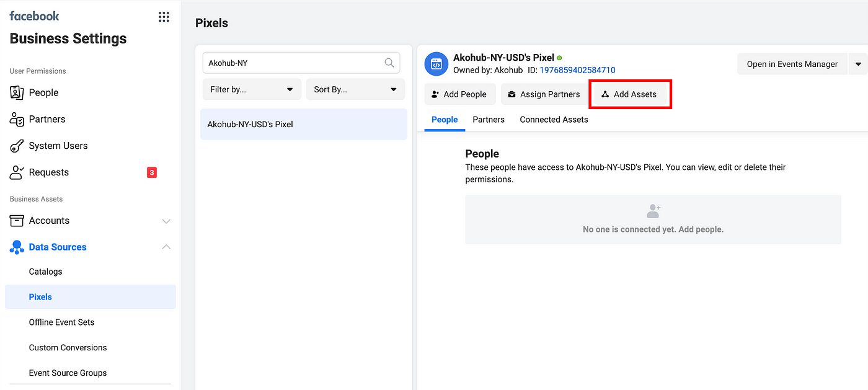Screen dimensions: 868x390
Task: Click the Partners handshake icon
Action: tap(17, 119)
